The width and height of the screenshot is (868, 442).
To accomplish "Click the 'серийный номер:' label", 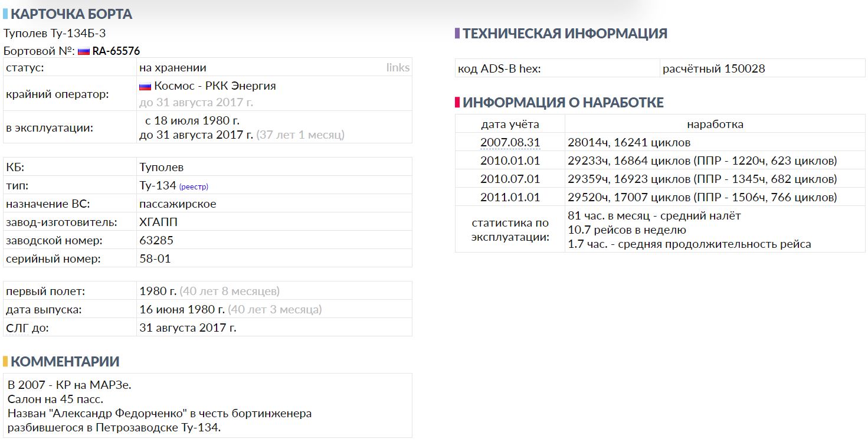I will pyautogui.click(x=53, y=259).
